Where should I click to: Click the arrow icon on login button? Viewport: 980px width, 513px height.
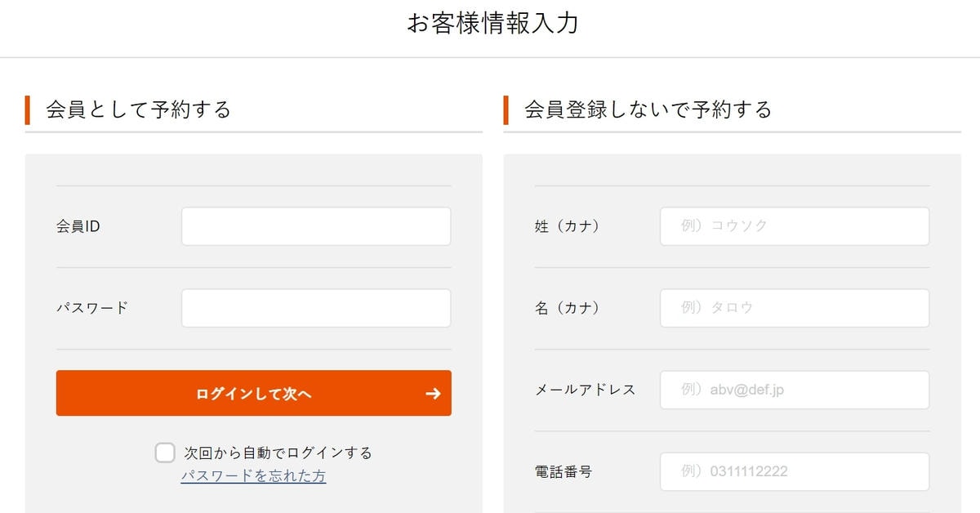point(433,394)
